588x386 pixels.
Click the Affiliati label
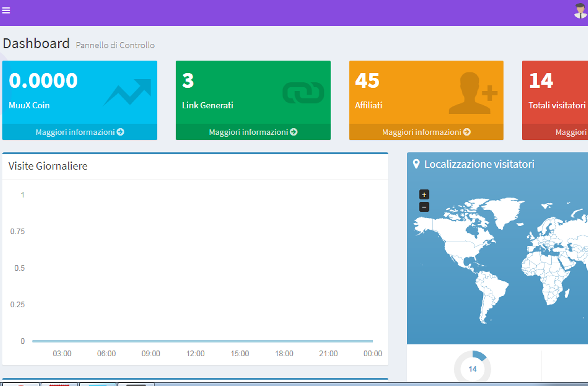[x=369, y=105]
